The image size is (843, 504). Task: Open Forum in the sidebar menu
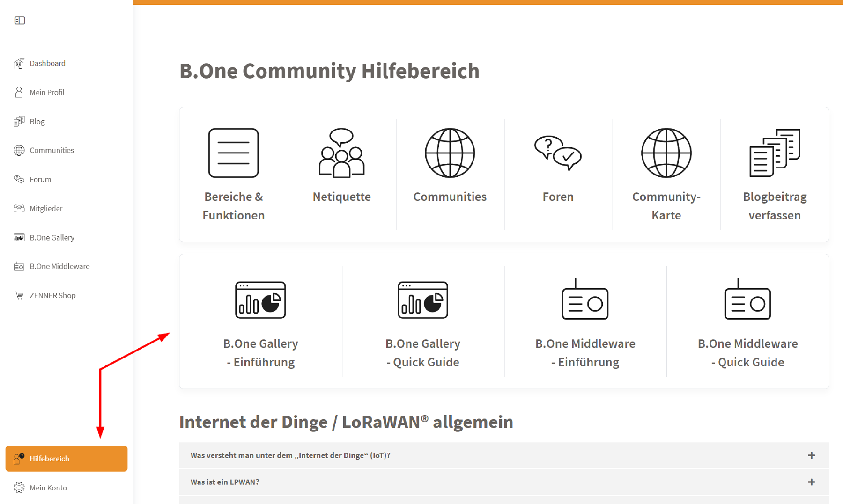coord(41,179)
